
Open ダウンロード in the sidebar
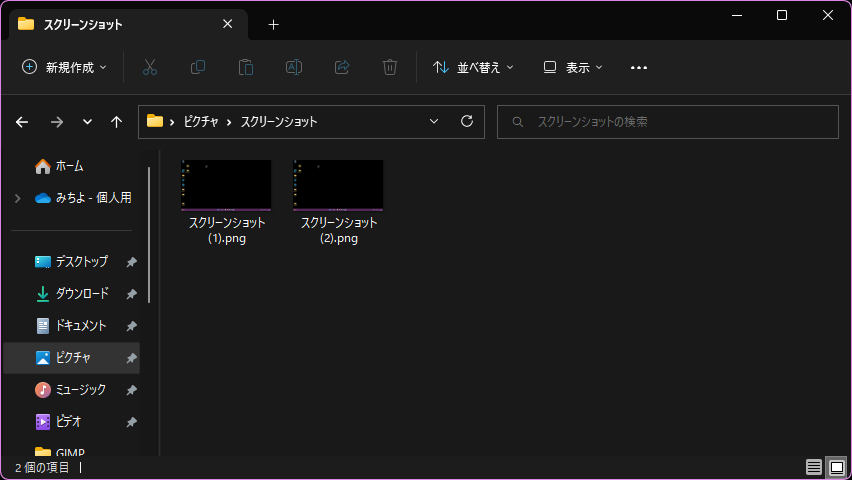tap(72, 294)
